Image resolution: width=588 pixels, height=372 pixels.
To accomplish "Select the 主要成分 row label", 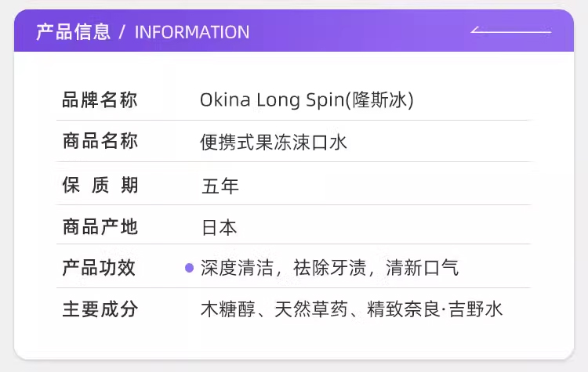I will pos(100,309).
